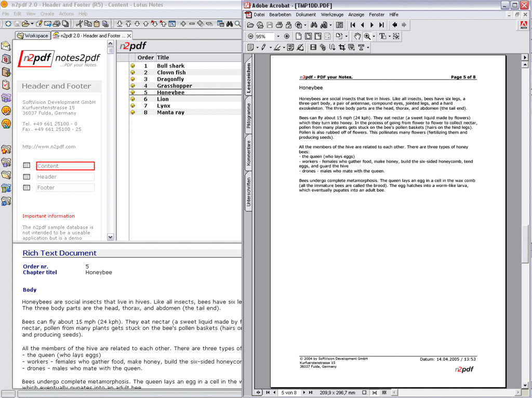Image resolution: width=532 pixels, height=398 pixels.
Task: Open the Highlight tool dropdown arrow in Acrobat
Action: (284, 47)
